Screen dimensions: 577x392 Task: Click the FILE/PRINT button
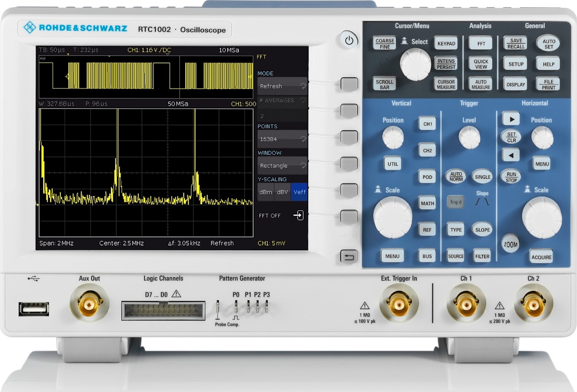click(549, 84)
